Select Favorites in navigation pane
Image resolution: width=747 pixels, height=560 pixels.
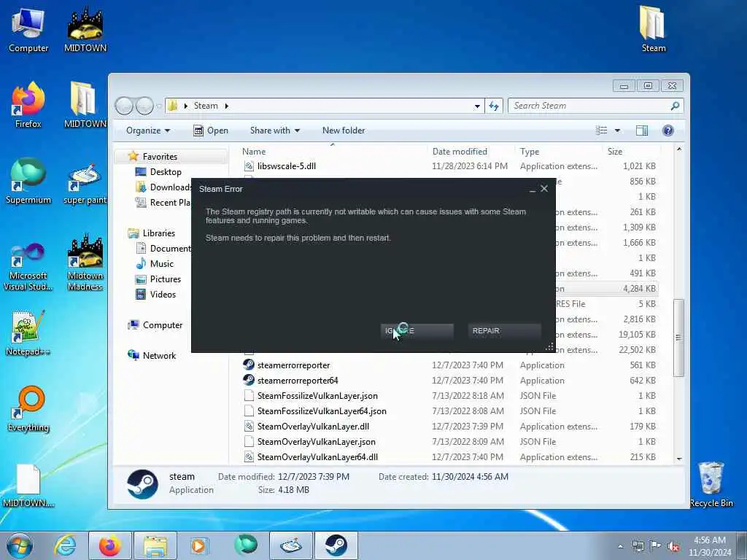coord(160,157)
